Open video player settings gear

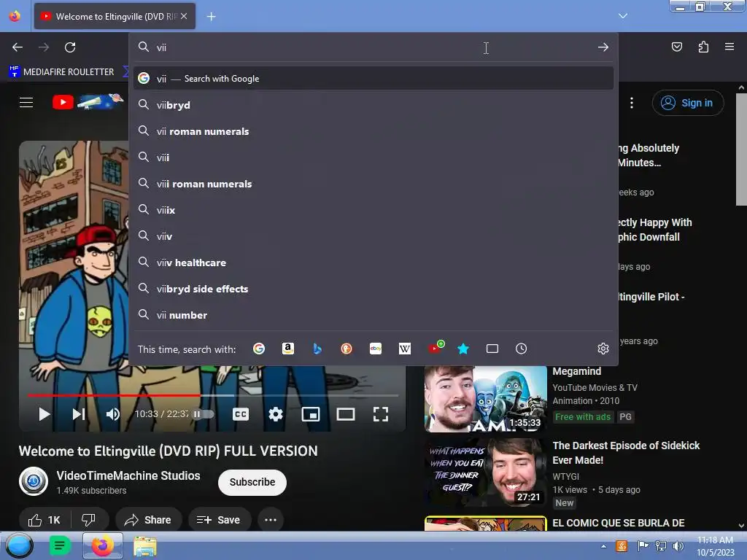click(275, 414)
